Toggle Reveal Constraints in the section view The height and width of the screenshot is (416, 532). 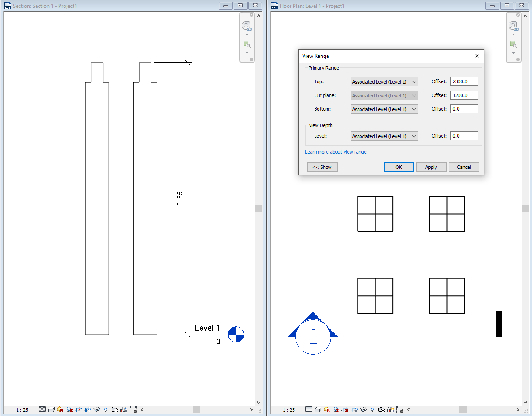tap(134, 409)
